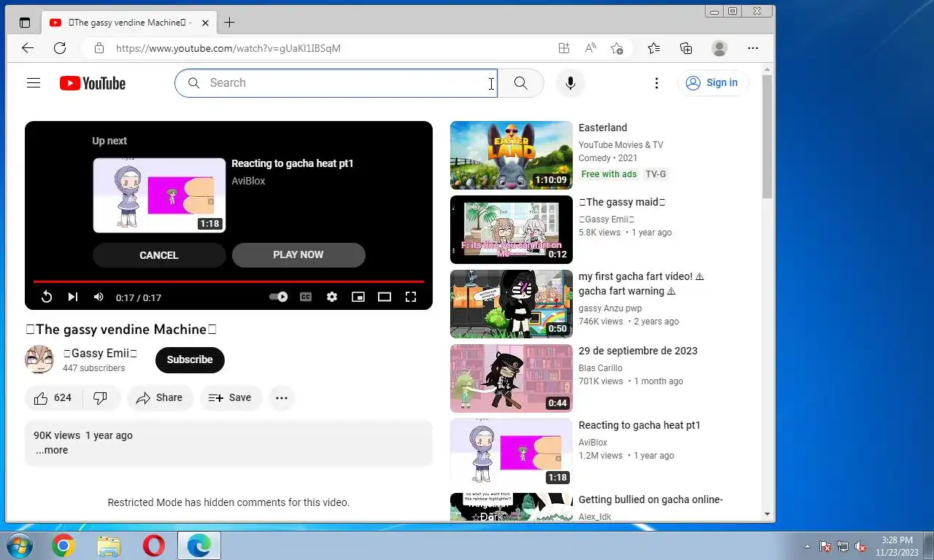Sign in to YouTube
Viewport: 934px width, 560px height.
point(711,82)
